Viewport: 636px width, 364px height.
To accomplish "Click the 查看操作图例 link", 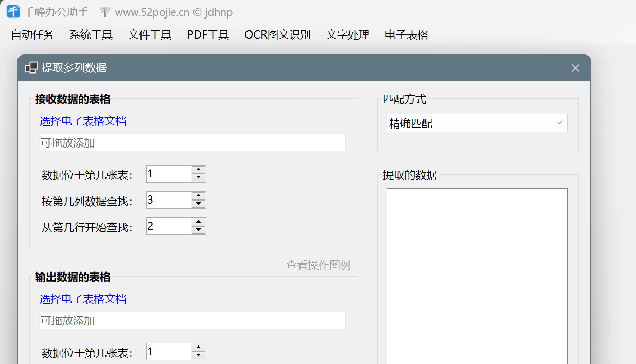I will point(319,265).
